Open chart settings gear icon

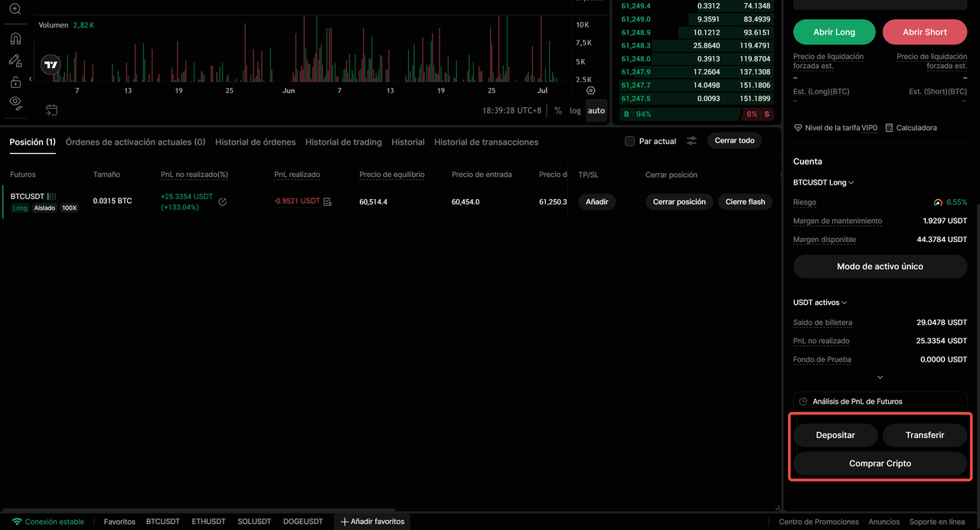click(590, 90)
